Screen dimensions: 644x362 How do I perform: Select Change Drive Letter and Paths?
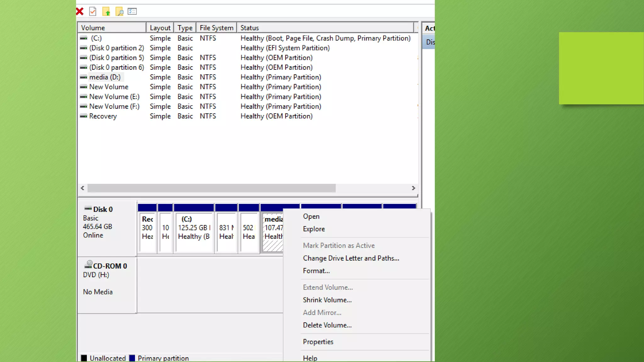(351, 258)
